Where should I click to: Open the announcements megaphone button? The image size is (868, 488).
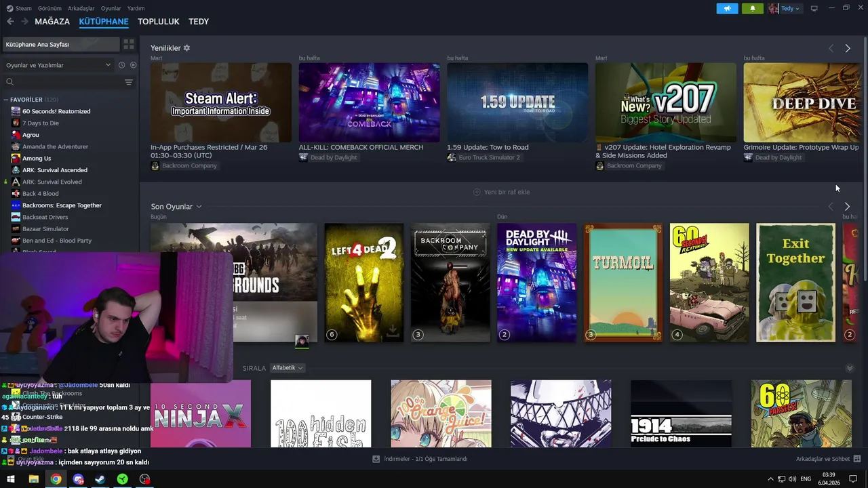pyautogui.click(x=727, y=8)
